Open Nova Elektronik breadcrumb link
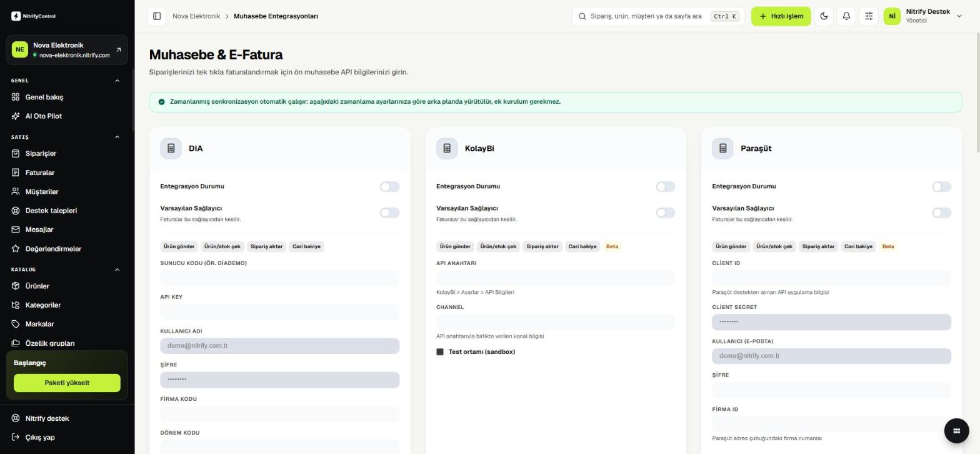980x454 pixels. 196,16
